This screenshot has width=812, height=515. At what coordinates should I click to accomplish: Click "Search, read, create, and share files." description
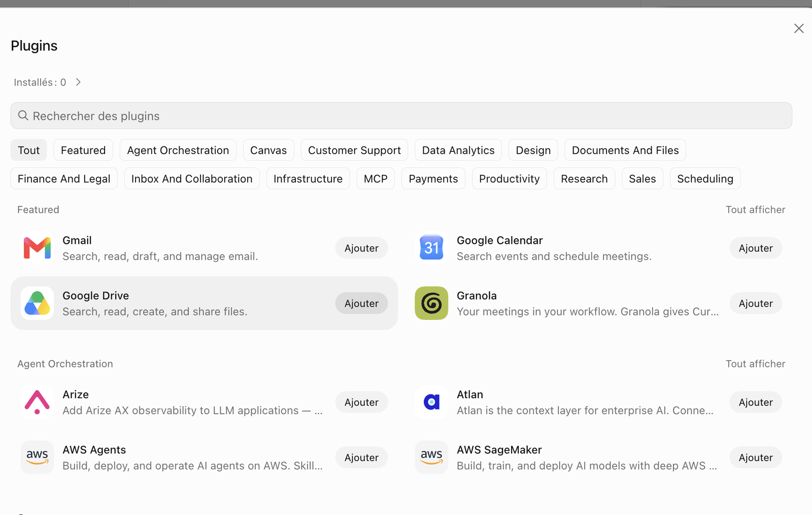coord(155,312)
